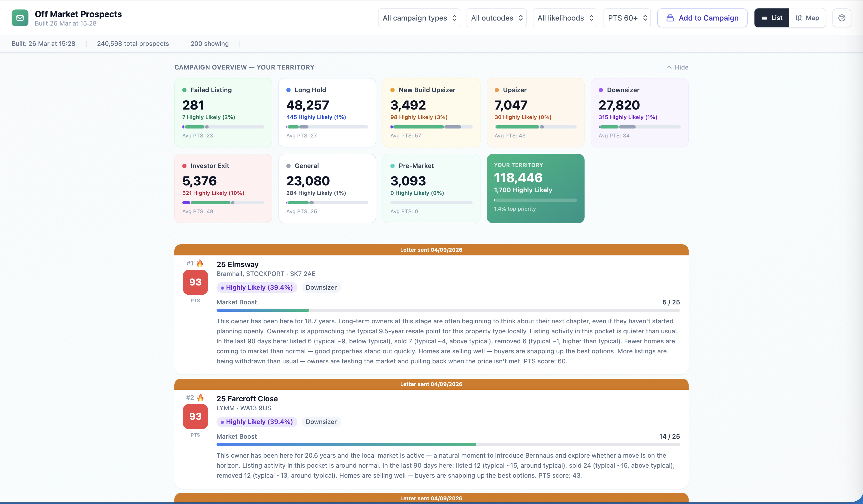The image size is (863, 504).
Task: Click first Letter sent 04/09/2026 banner
Action: click(x=431, y=250)
